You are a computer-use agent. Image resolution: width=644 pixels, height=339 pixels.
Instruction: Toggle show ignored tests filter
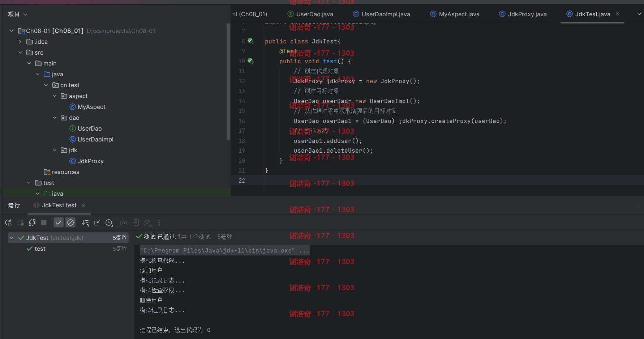[70, 223]
